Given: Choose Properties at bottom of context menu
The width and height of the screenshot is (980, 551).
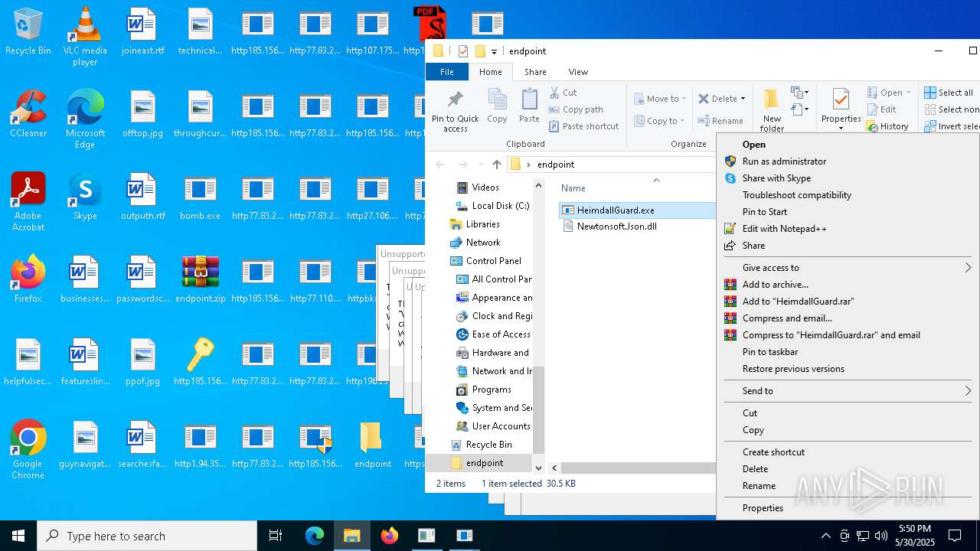Looking at the screenshot, I should (848, 508).
